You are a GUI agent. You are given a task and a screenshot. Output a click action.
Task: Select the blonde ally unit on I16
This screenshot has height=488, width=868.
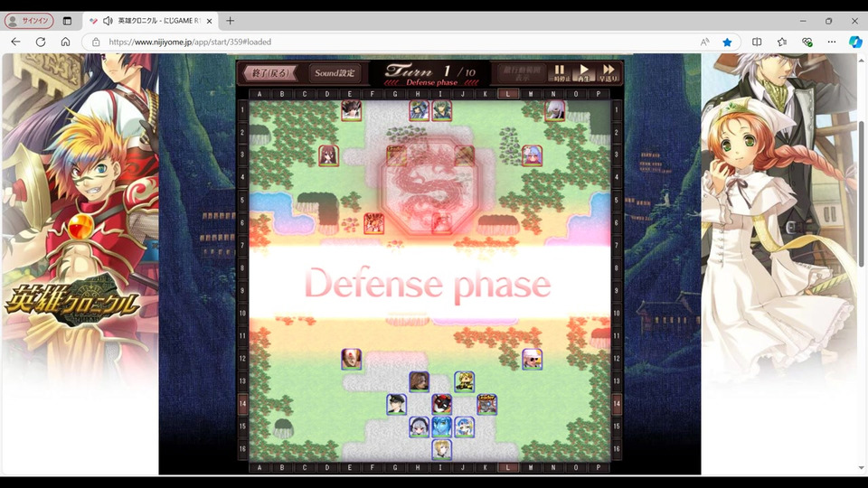click(x=441, y=450)
